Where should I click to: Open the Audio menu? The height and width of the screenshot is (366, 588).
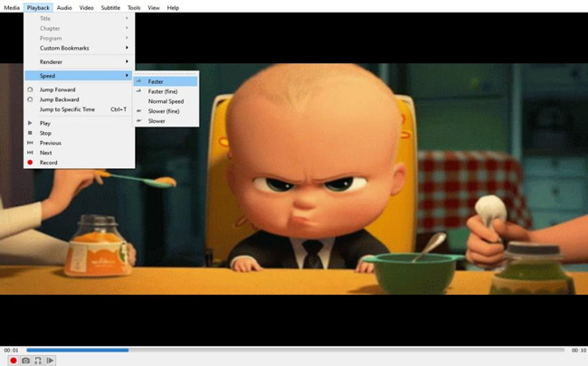(64, 7)
